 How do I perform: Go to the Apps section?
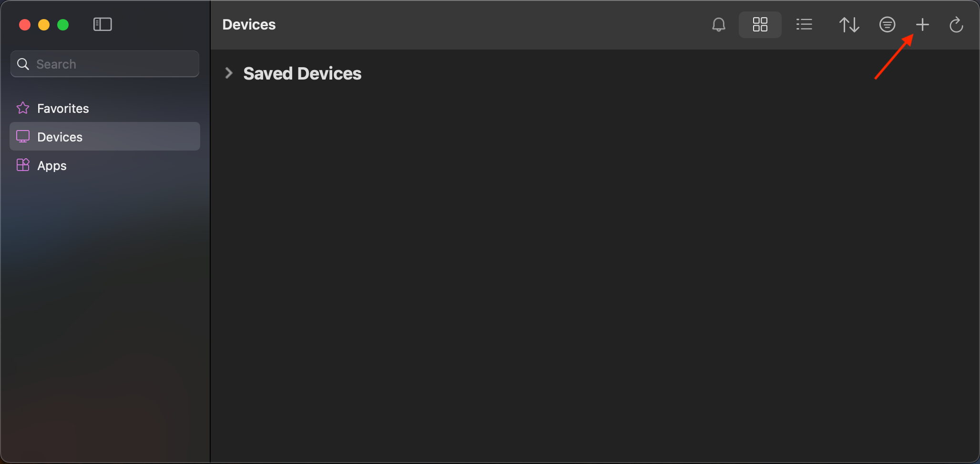(51, 166)
